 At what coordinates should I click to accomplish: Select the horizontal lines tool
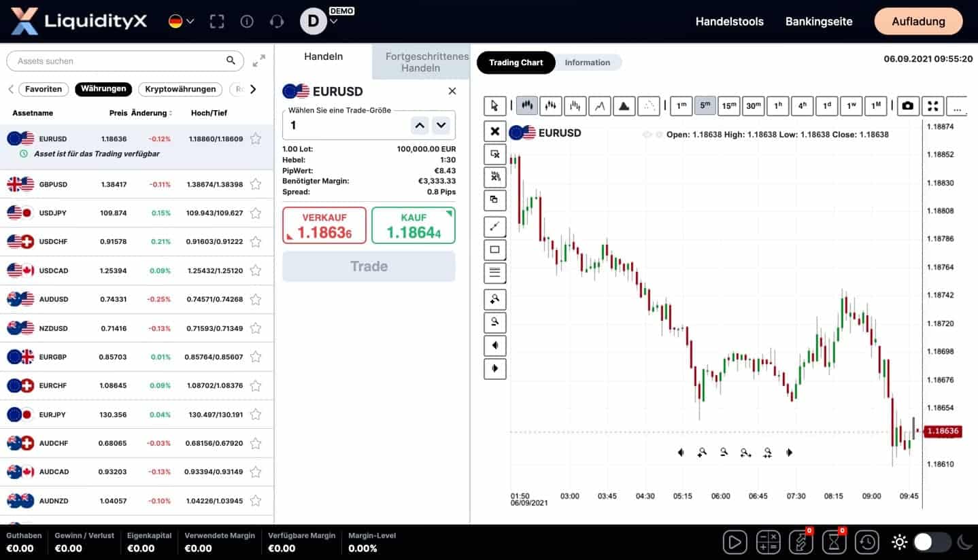494,273
